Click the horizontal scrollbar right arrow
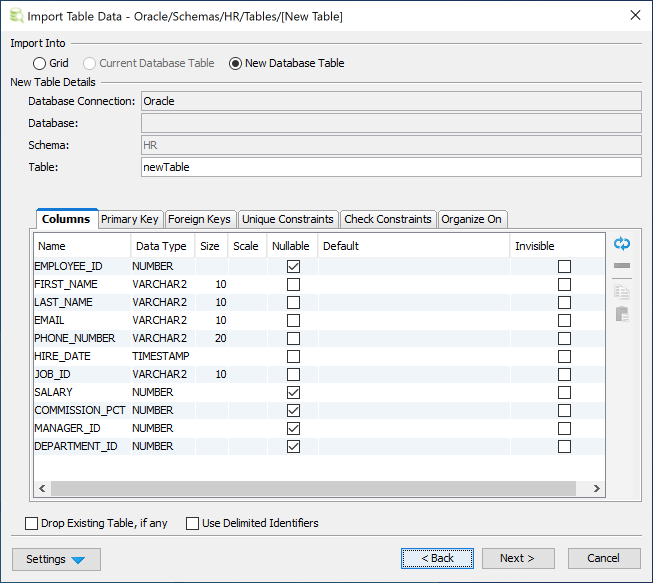Screen dimensions: 653x583 pyautogui.click(x=597, y=489)
